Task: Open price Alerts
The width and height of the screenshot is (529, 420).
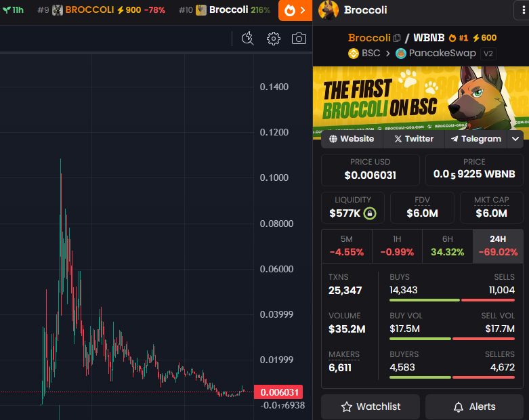Action: 474,407
